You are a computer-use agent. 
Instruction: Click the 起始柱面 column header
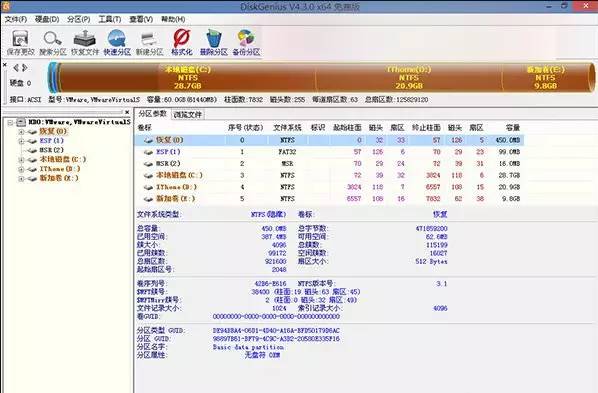[x=347, y=128]
